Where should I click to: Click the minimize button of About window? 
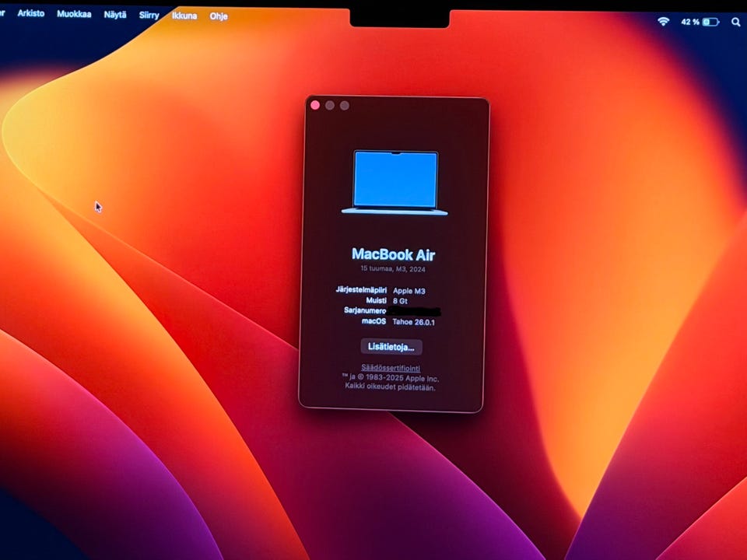pos(330,105)
